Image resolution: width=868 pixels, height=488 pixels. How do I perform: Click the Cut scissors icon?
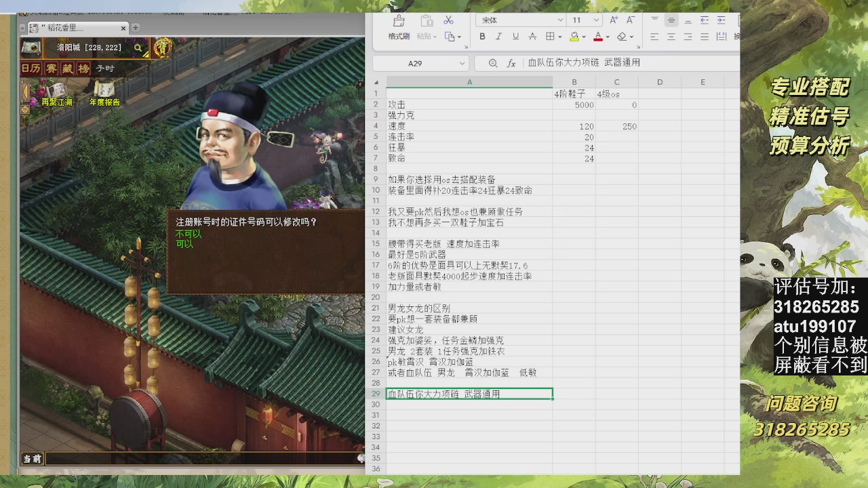pyautogui.click(x=448, y=20)
